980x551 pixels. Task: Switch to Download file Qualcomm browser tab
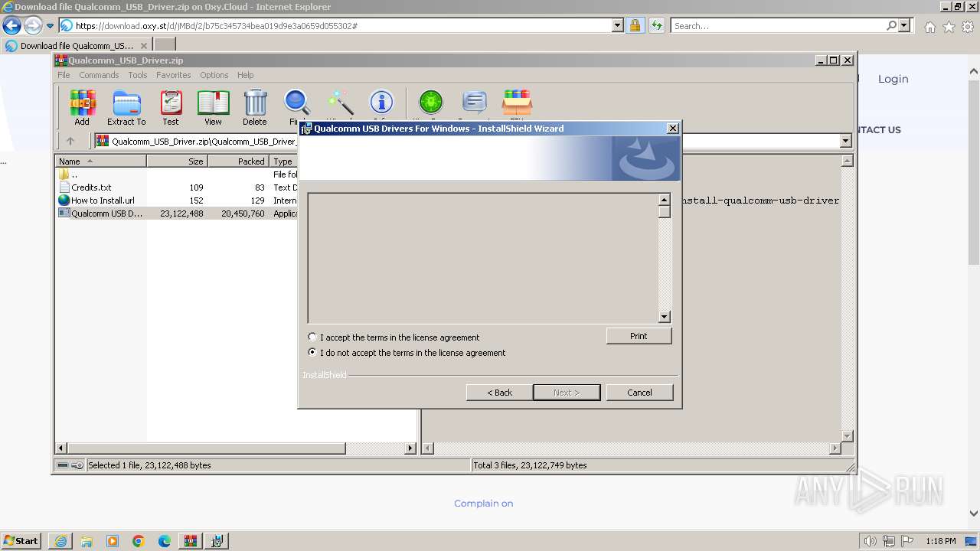pos(77,45)
